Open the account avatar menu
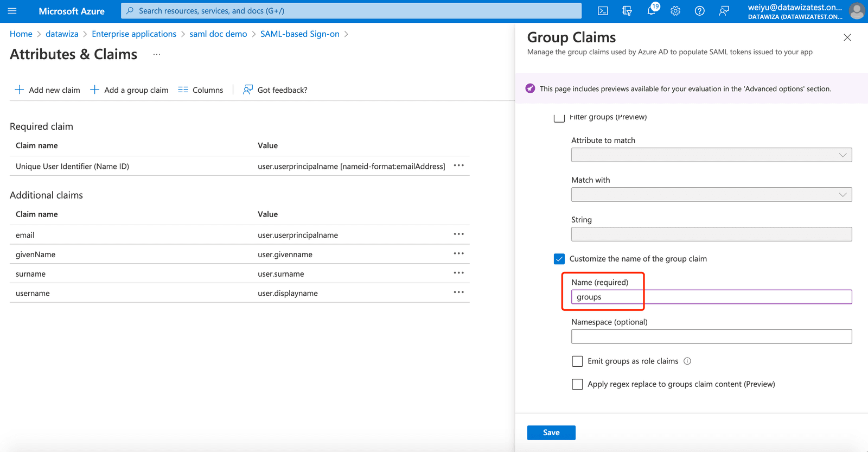 click(857, 11)
